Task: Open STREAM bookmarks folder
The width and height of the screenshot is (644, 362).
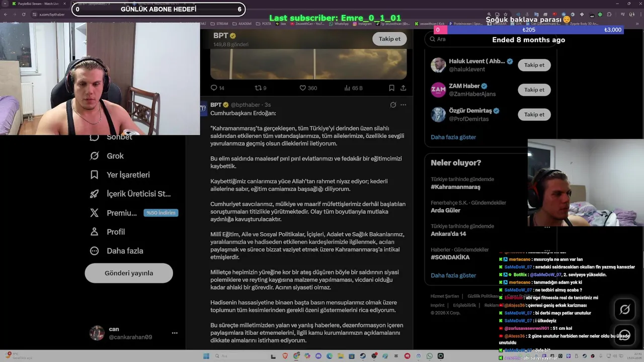Action: coord(219,24)
